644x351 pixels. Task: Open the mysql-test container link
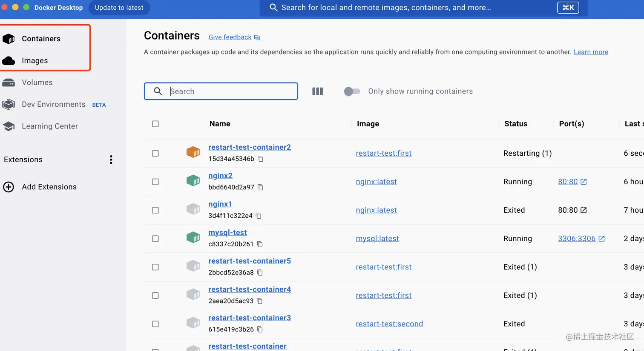pos(227,233)
